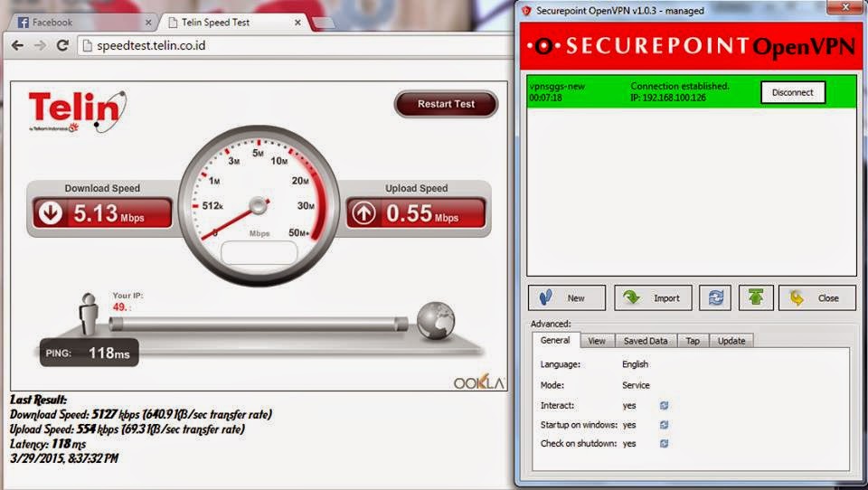Toggle the Interact setting icon
The image size is (868, 490).
point(665,406)
